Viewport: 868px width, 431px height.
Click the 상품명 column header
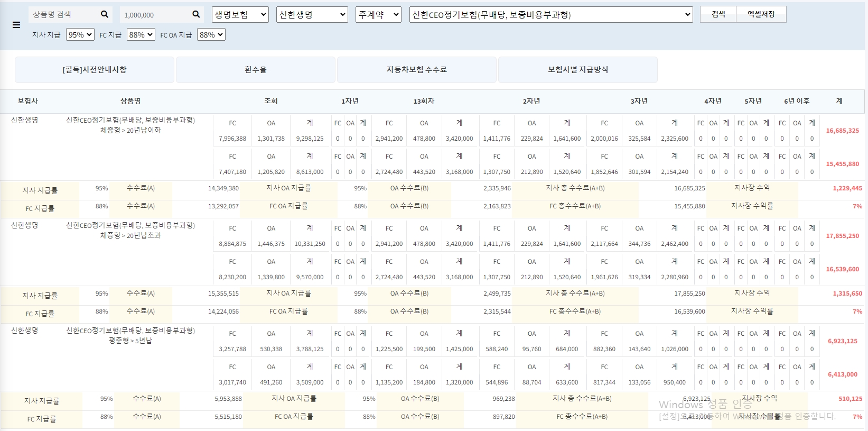coord(130,101)
